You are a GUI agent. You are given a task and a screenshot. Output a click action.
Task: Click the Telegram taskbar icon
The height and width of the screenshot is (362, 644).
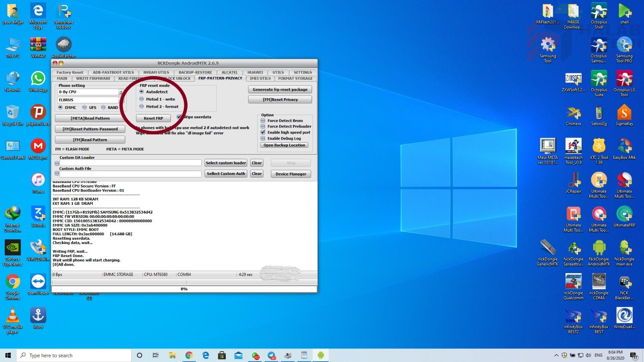click(x=272, y=355)
